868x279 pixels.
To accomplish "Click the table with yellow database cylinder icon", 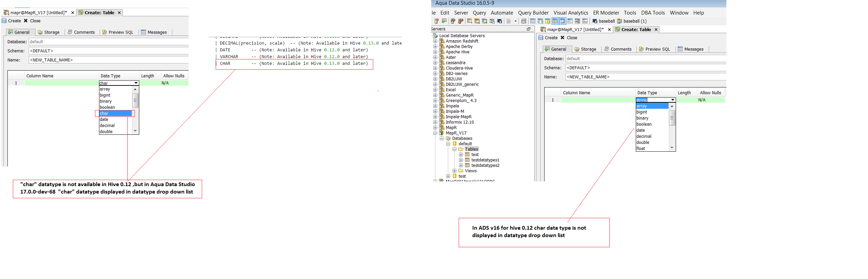I will coord(548,21).
